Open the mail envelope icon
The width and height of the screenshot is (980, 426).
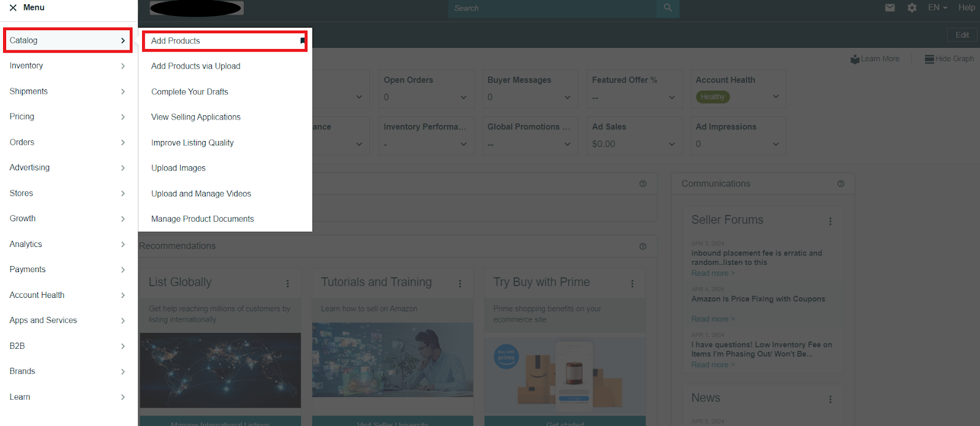(890, 8)
